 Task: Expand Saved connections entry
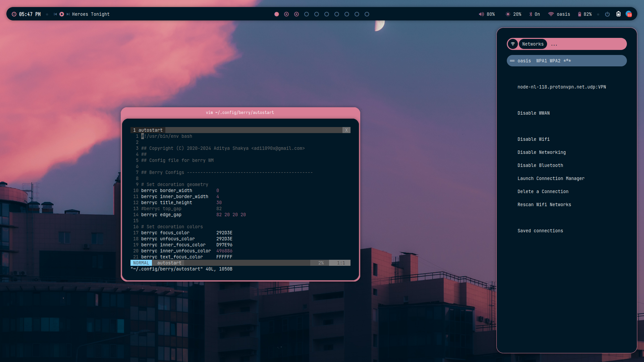[540, 231]
